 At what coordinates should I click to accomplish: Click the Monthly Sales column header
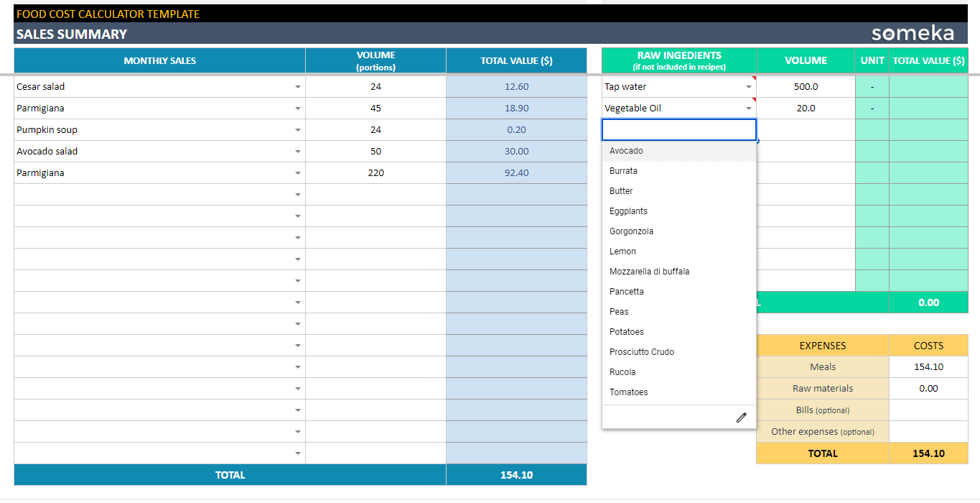point(159,61)
